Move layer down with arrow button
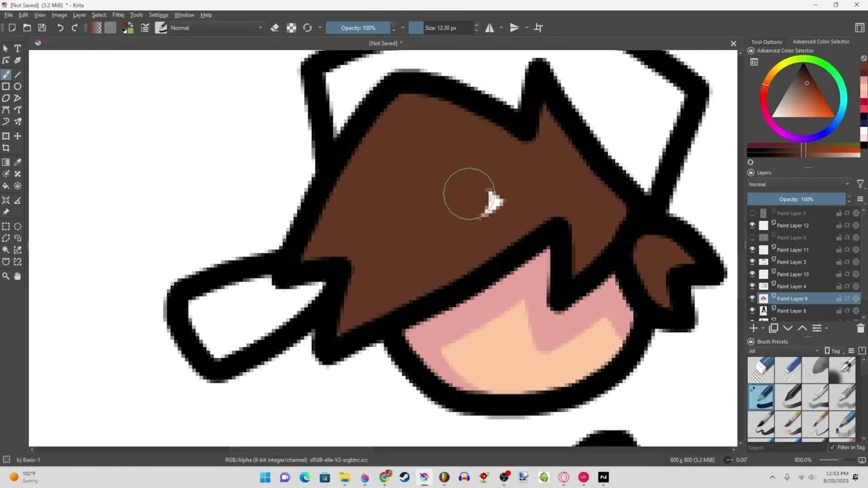The image size is (868, 488). click(787, 328)
